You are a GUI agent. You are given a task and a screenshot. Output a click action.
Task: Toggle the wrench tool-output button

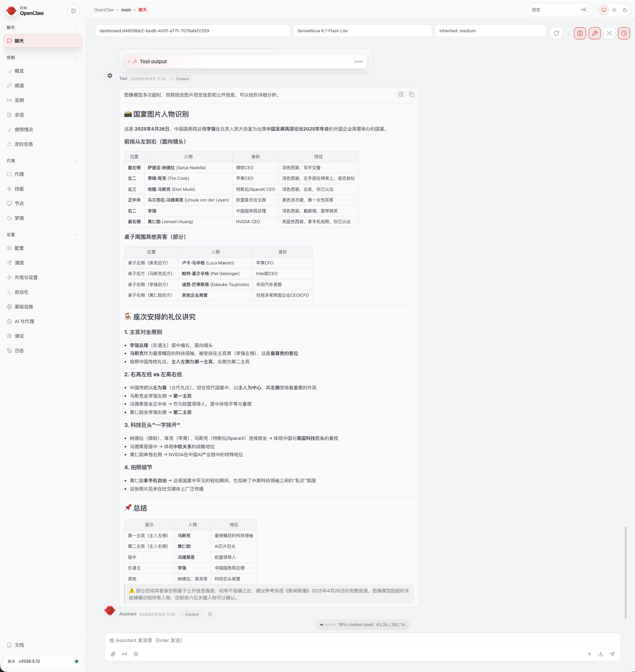pos(594,33)
